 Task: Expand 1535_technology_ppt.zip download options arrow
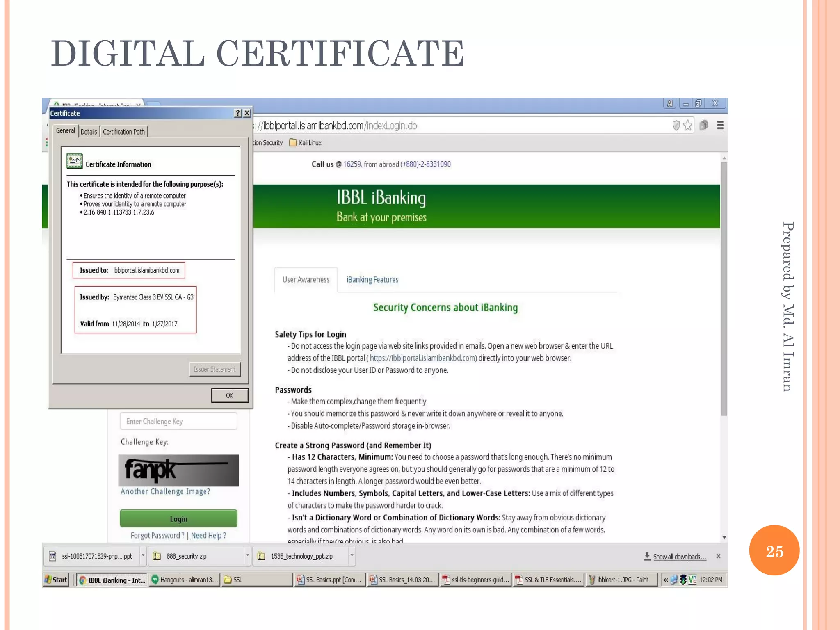point(352,556)
